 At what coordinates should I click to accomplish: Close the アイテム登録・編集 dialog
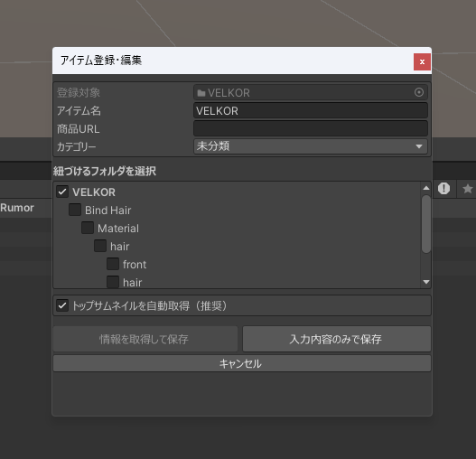click(x=422, y=62)
